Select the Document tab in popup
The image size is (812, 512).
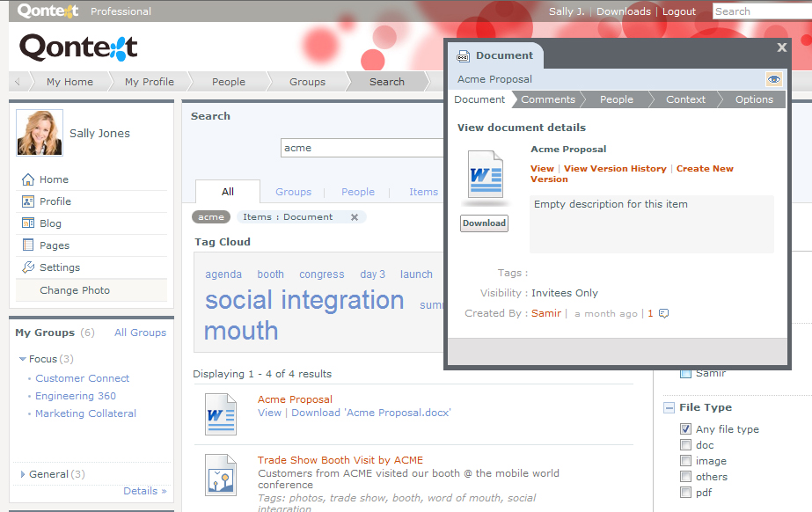point(479,99)
